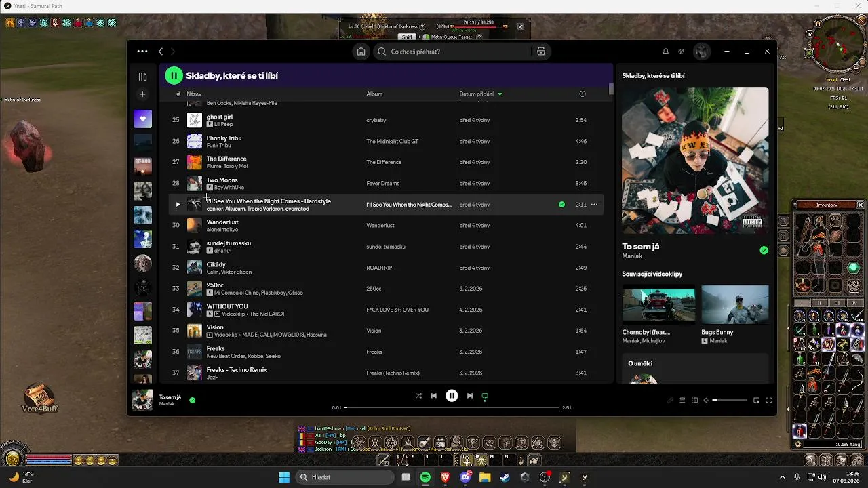Viewport: 868px width, 488px height.
Task: Open the ROADTRIP album link
Action: [379, 268]
